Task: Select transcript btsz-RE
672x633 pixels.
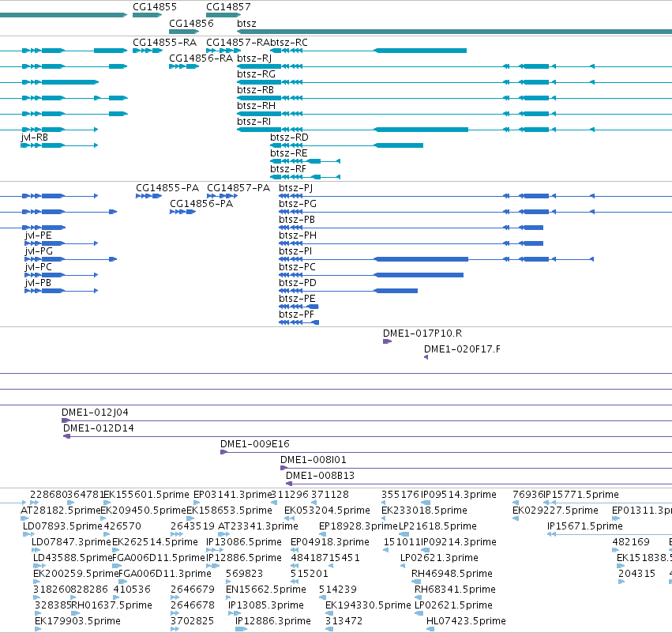Action: [x=289, y=153]
